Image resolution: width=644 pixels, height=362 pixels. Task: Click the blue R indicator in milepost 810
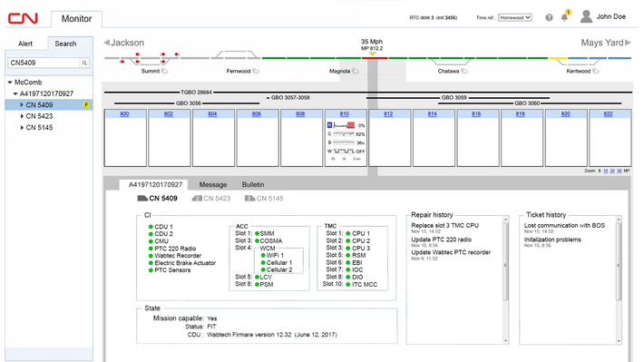(329, 125)
